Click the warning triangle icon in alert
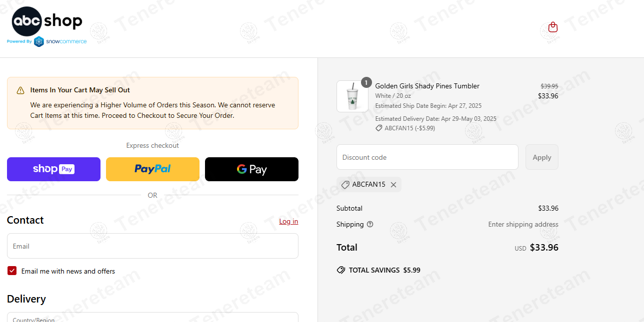 tap(20, 90)
